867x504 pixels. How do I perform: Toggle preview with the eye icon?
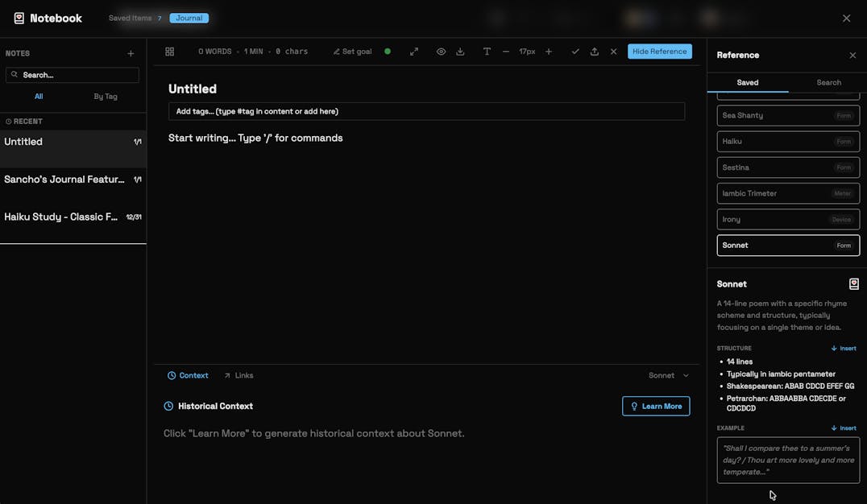441,52
